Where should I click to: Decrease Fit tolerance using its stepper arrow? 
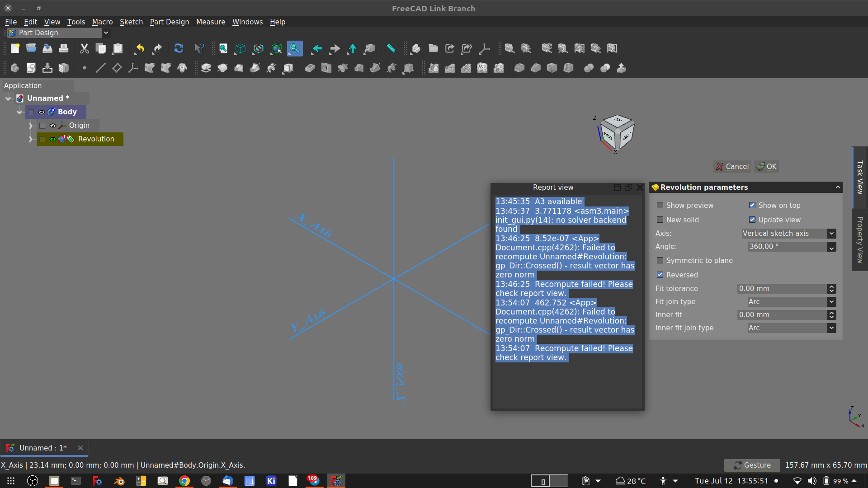832,291
